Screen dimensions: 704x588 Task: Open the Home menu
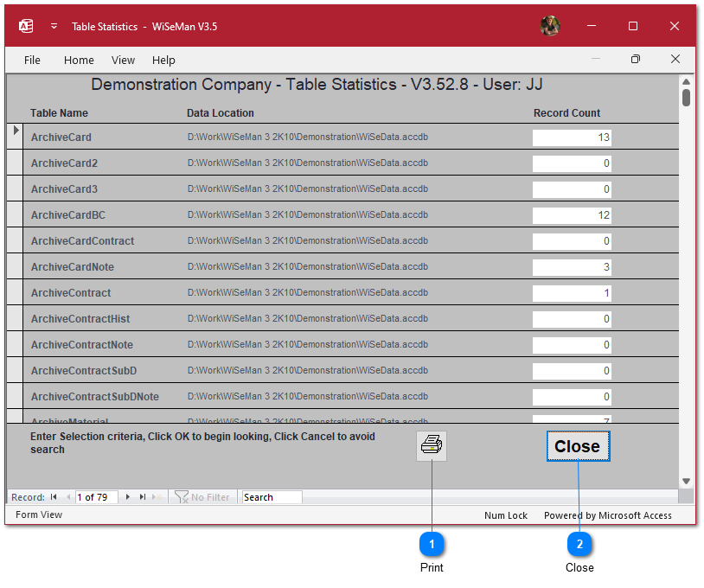[x=79, y=60]
